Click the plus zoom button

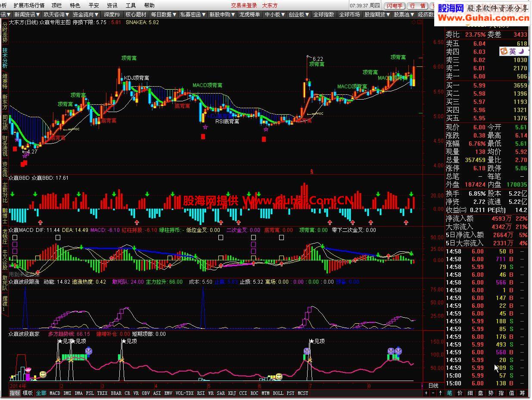[x=426, y=393]
